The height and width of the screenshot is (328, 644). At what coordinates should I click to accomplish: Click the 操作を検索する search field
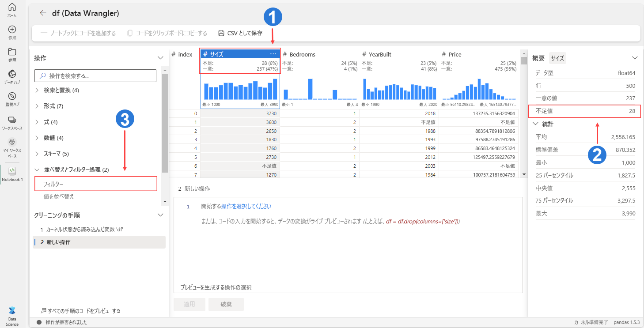tap(95, 75)
